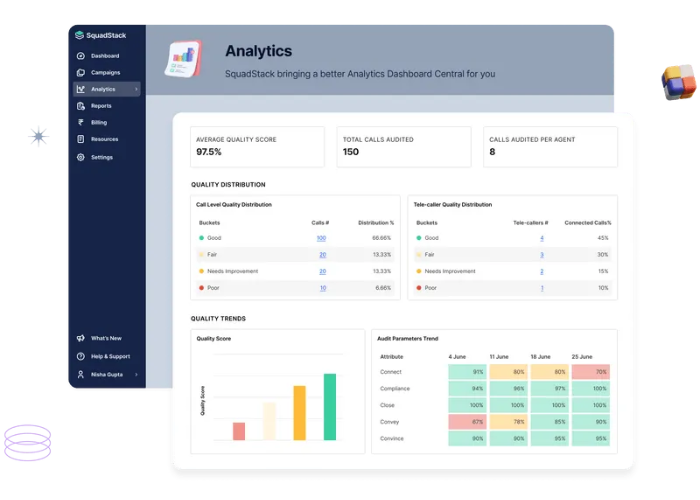Click the Audit Parameters Trend title

pos(408,338)
